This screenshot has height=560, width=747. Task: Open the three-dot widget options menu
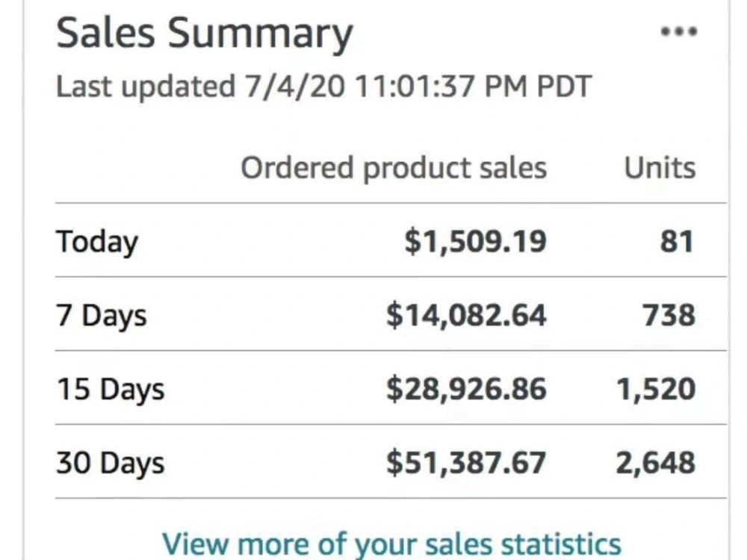click(679, 32)
